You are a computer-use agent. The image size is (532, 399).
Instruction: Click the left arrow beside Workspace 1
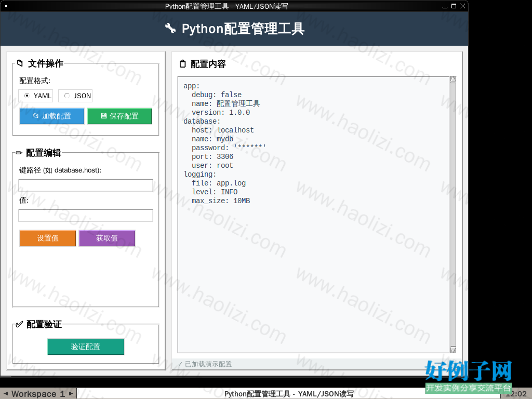(6, 394)
